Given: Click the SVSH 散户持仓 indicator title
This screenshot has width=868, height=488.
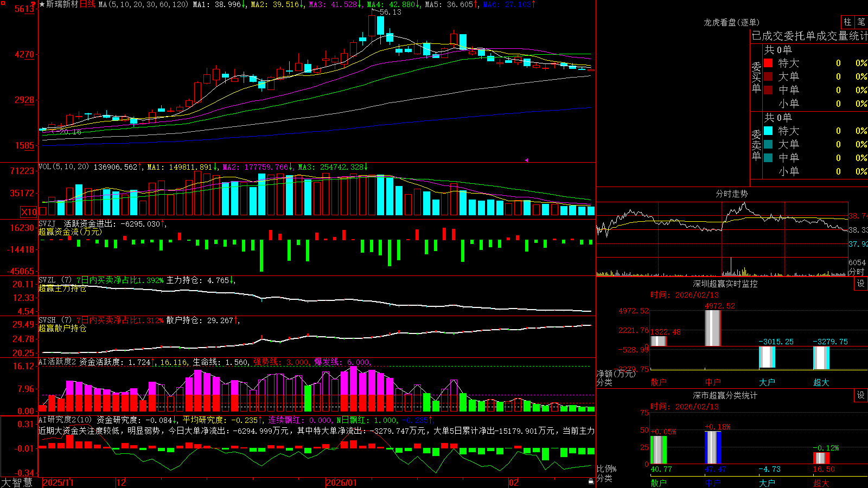Looking at the screenshot, I should click(x=47, y=320).
